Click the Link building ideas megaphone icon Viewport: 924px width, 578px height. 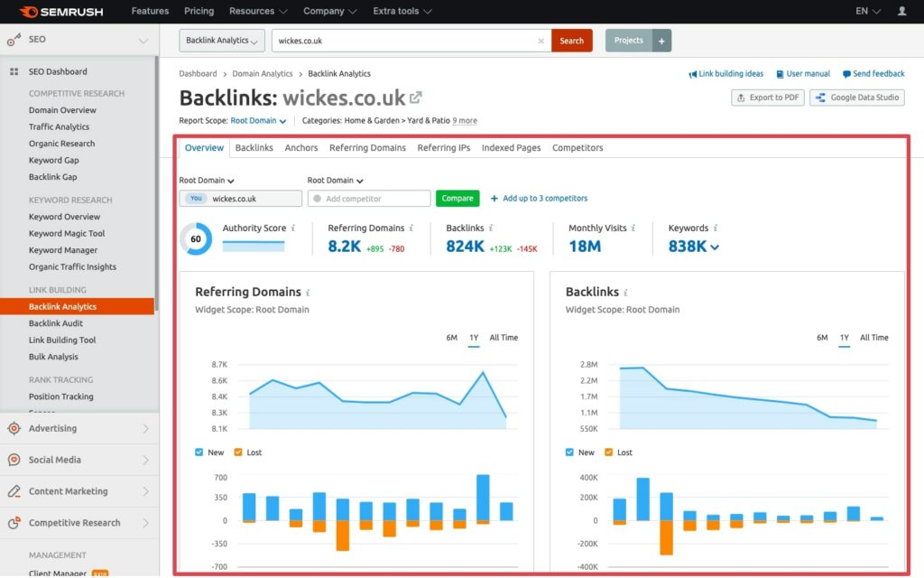click(692, 74)
